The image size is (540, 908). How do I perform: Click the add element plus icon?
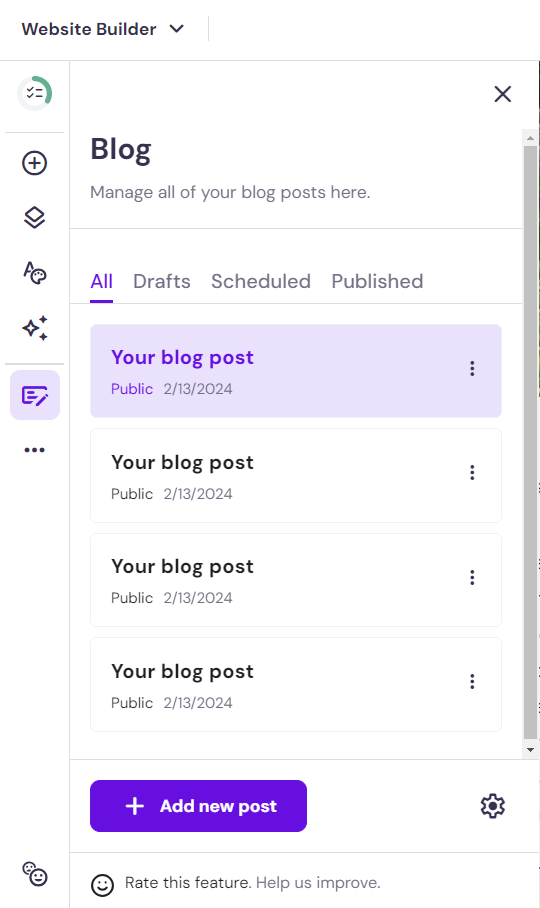pos(35,163)
